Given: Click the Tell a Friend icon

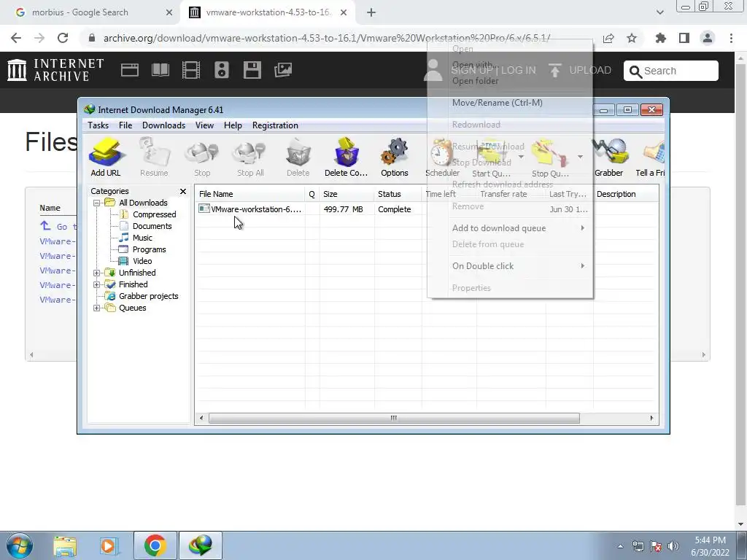Looking at the screenshot, I should click(x=651, y=157).
